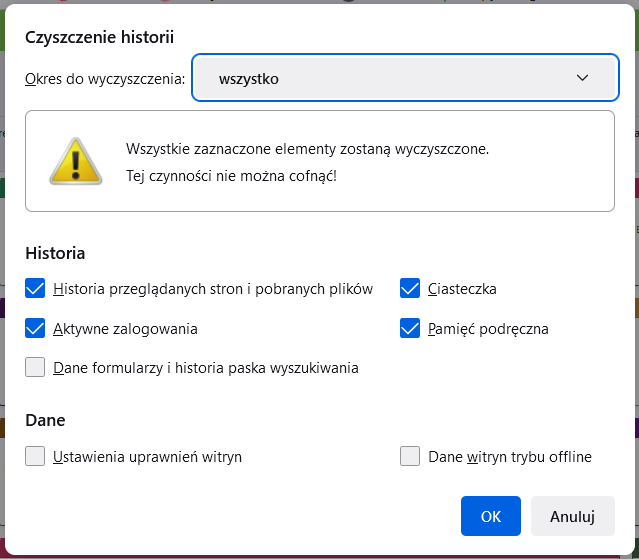Tick the 'Dane witryn trybu offline' checkbox
This screenshot has width=639, height=559.
(409, 457)
